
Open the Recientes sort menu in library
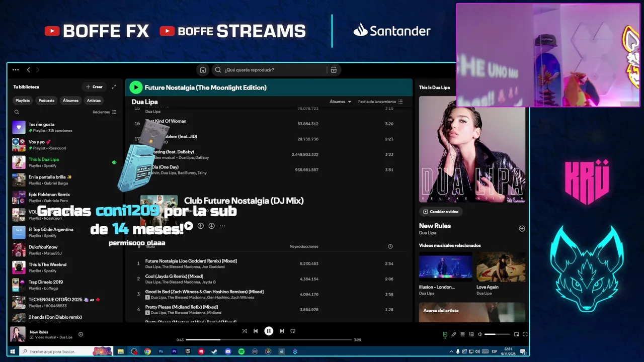click(104, 112)
